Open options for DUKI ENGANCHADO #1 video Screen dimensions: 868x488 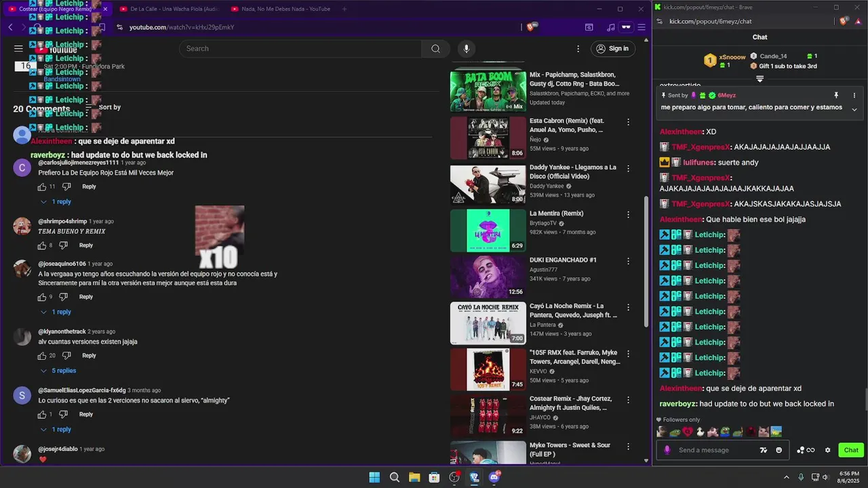click(x=628, y=261)
